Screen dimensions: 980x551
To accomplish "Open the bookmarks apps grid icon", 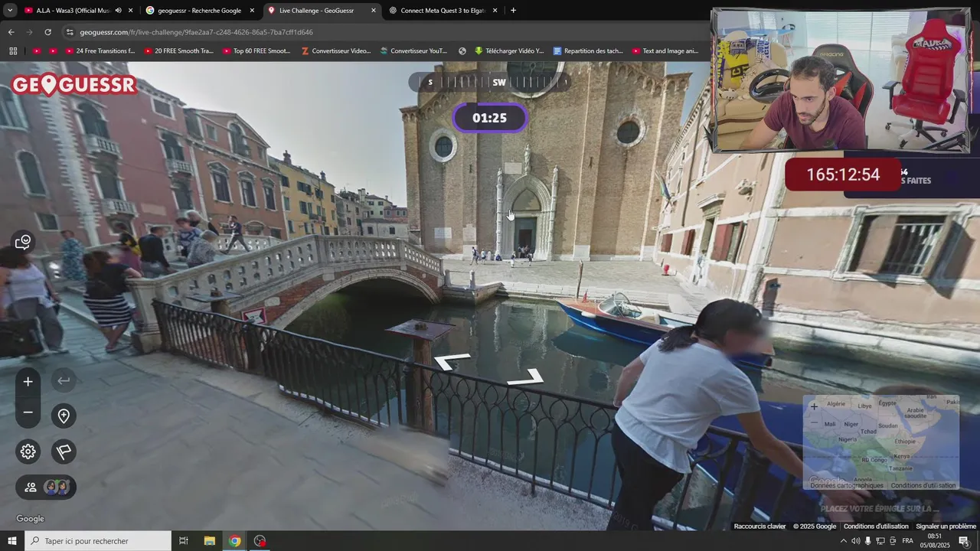I will [13, 51].
